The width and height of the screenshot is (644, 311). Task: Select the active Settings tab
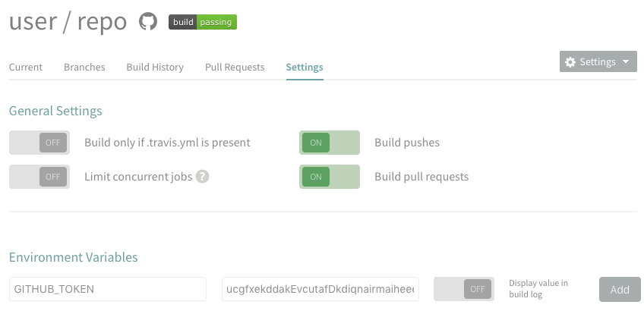pyautogui.click(x=305, y=68)
